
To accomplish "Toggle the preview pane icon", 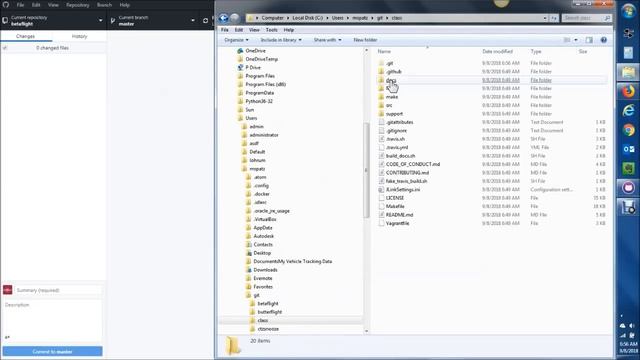I will (x=589, y=40).
